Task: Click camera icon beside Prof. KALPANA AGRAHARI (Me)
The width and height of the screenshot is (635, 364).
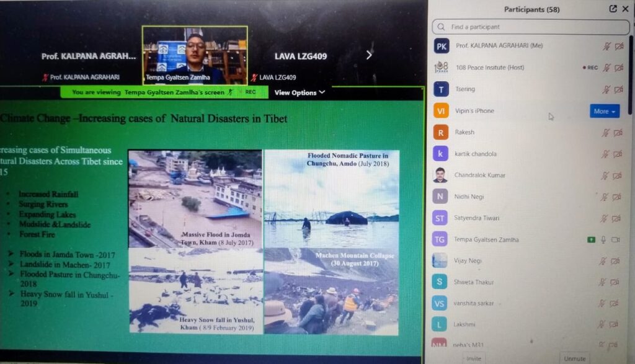Action: [618, 47]
